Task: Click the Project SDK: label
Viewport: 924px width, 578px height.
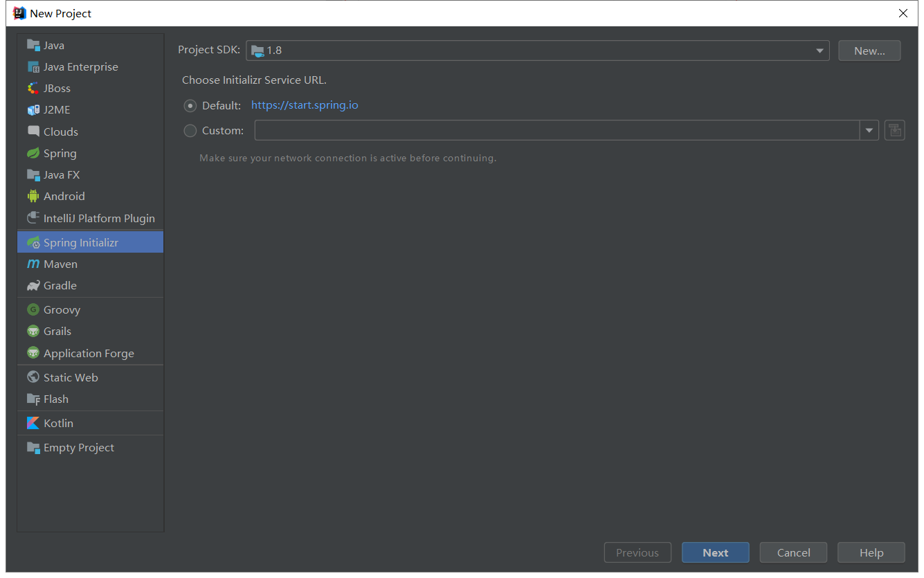Action: tap(209, 50)
